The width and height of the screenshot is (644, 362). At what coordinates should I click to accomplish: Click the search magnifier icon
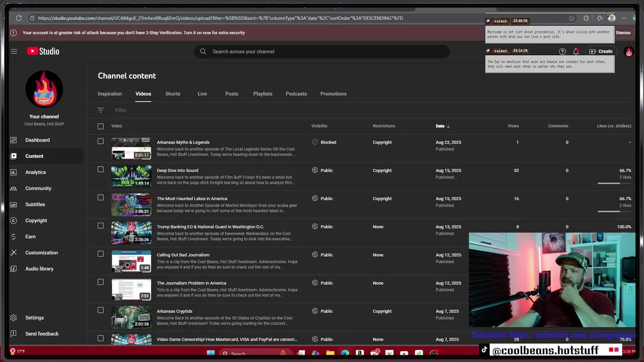[x=203, y=51]
